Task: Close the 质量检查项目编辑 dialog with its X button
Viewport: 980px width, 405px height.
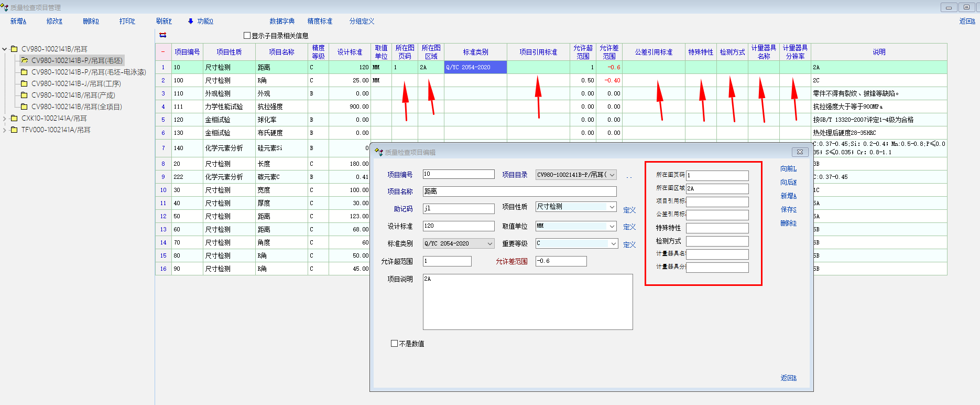Action: (x=800, y=152)
